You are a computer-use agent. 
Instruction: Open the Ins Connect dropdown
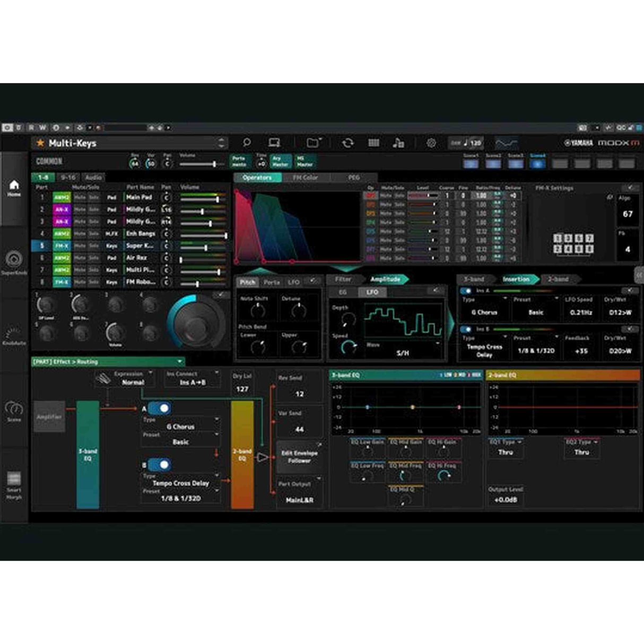click(x=193, y=379)
